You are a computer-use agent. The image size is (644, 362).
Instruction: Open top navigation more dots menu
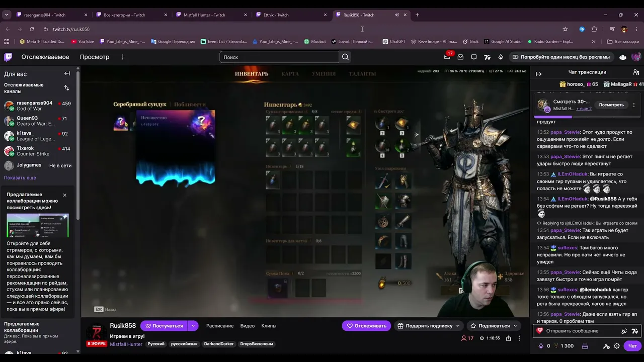pyautogui.click(x=122, y=57)
